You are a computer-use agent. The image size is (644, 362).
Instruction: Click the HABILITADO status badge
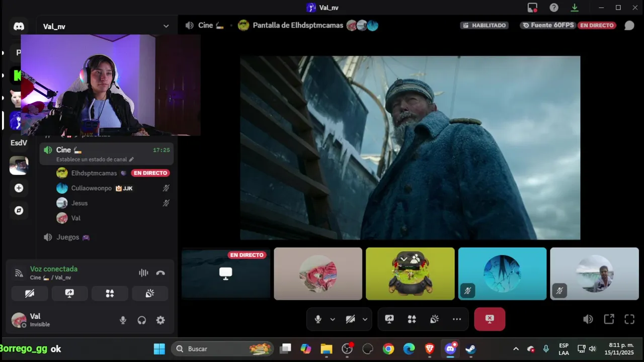485,25
